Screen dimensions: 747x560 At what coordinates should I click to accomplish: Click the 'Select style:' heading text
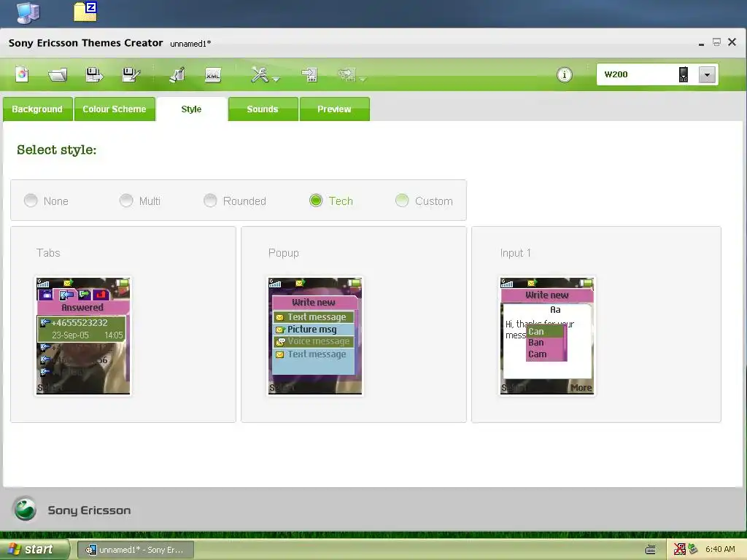click(x=57, y=150)
